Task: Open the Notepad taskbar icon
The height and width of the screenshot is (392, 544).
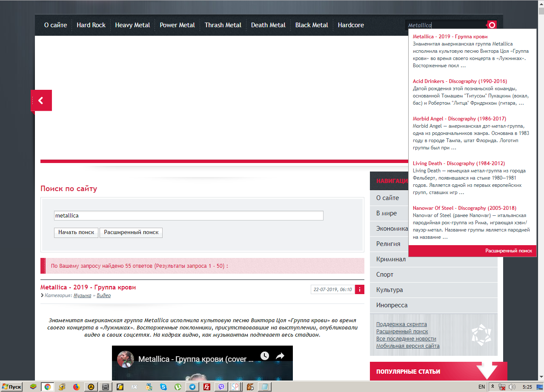Action: (265, 387)
